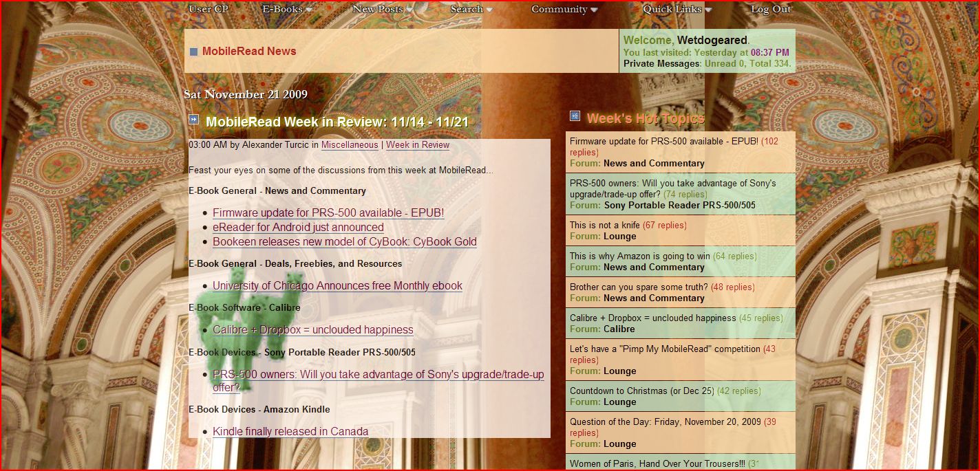Viewport: 980px width, 471px height.
Task: Click the 67 replies count text
Action: pyautogui.click(x=665, y=225)
